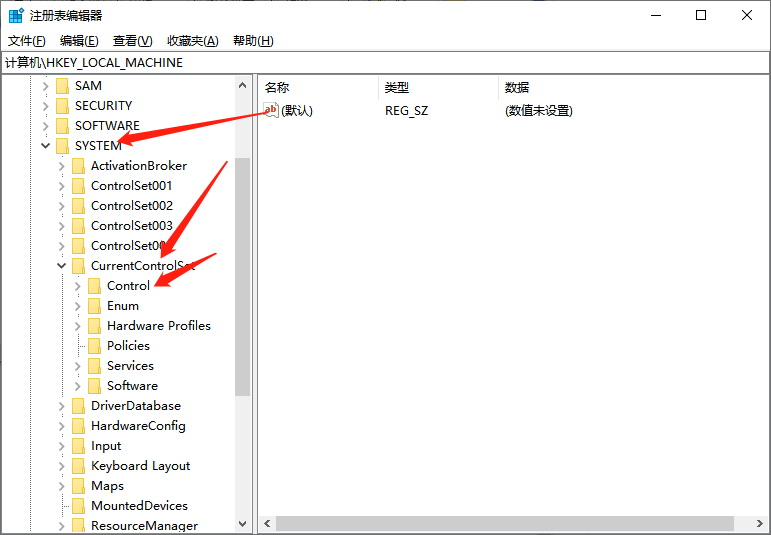Click the DriverDatabase folder icon
Screen dimensions: 771x535
78,406
